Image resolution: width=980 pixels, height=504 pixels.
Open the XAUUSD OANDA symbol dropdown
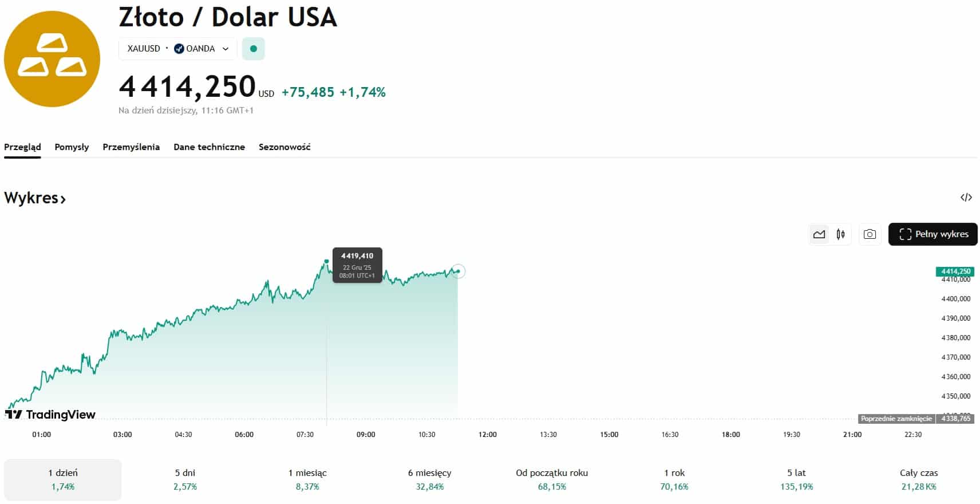[x=177, y=49]
